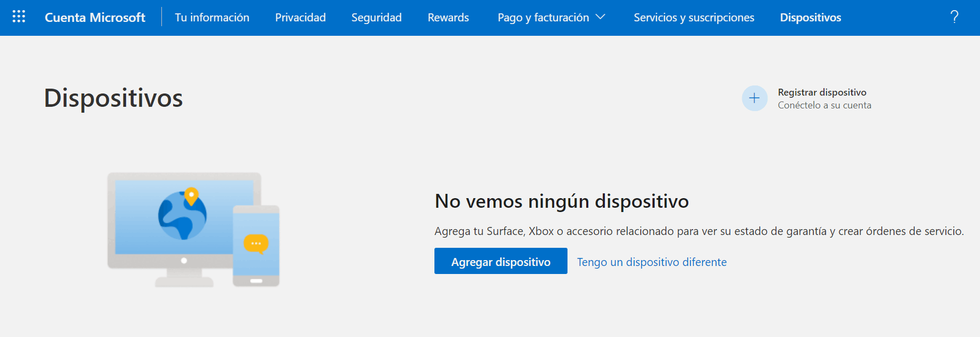Click the Dispositivos page title
Image resolution: width=980 pixels, height=337 pixels.
click(113, 98)
